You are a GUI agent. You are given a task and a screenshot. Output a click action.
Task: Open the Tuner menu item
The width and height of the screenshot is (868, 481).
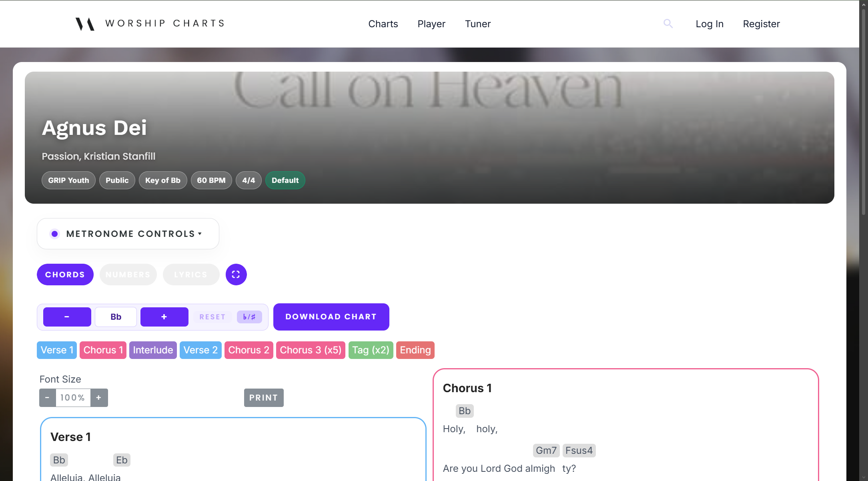pyautogui.click(x=478, y=24)
